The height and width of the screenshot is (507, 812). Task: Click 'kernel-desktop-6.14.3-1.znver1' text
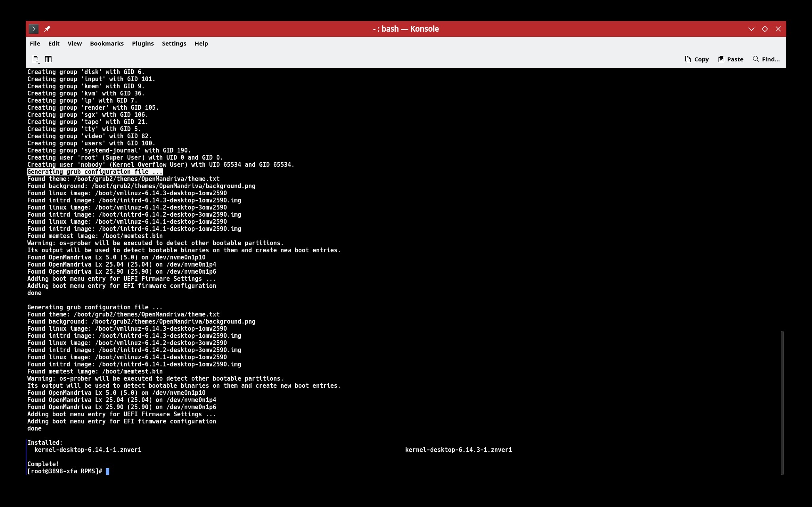pyautogui.click(x=458, y=450)
